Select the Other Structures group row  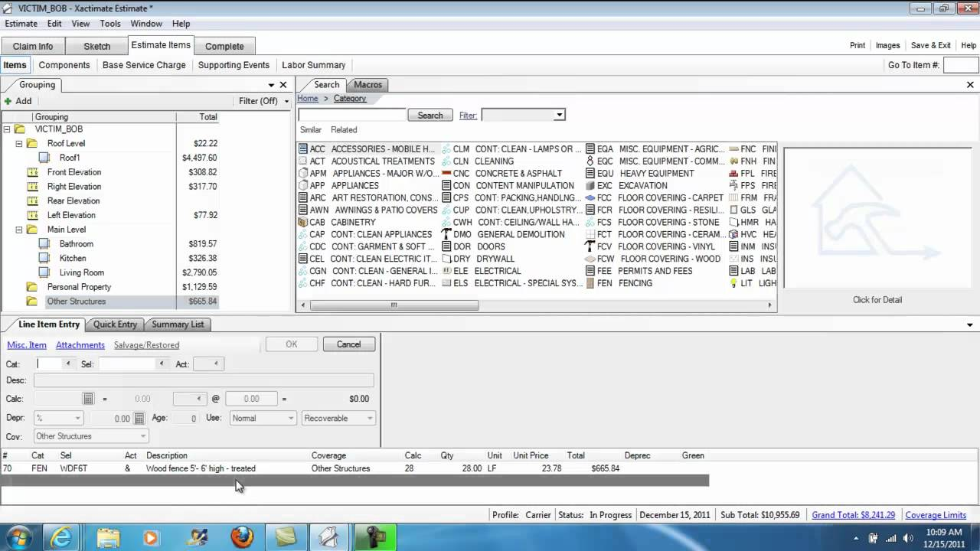click(110, 302)
